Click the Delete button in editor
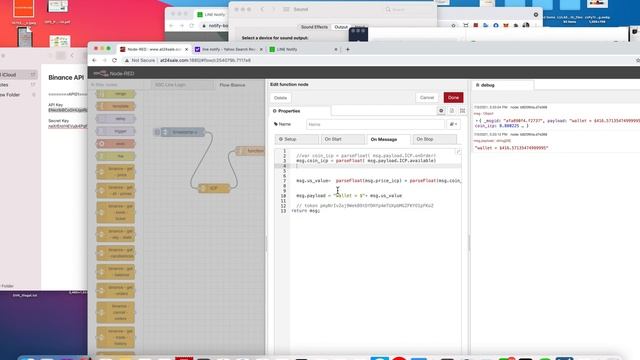Viewport: 640px width, 360px height. [x=280, y=98]
